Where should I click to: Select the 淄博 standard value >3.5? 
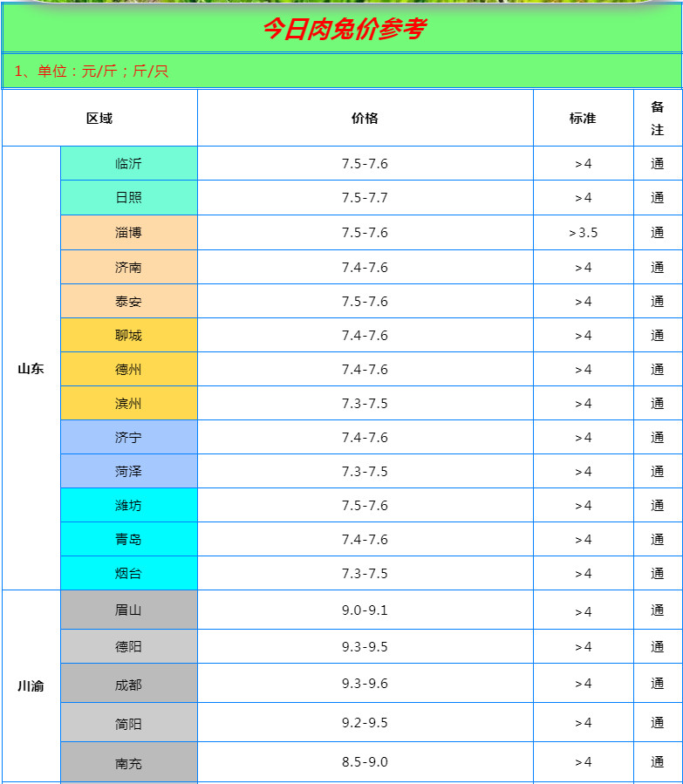pos(583,233)
